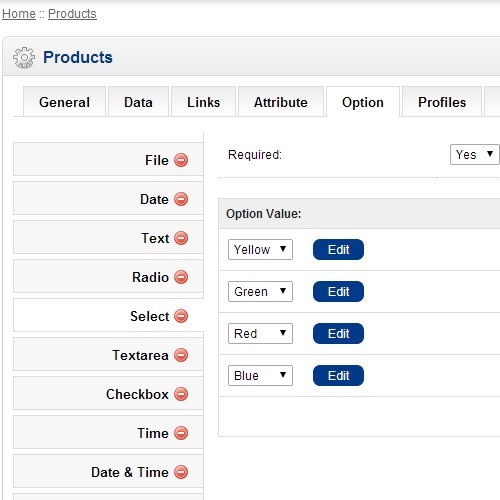Viewport: 500px width, 500px height.
Task: Open the Required Yes dropdown
Action: tap(474, 154)
